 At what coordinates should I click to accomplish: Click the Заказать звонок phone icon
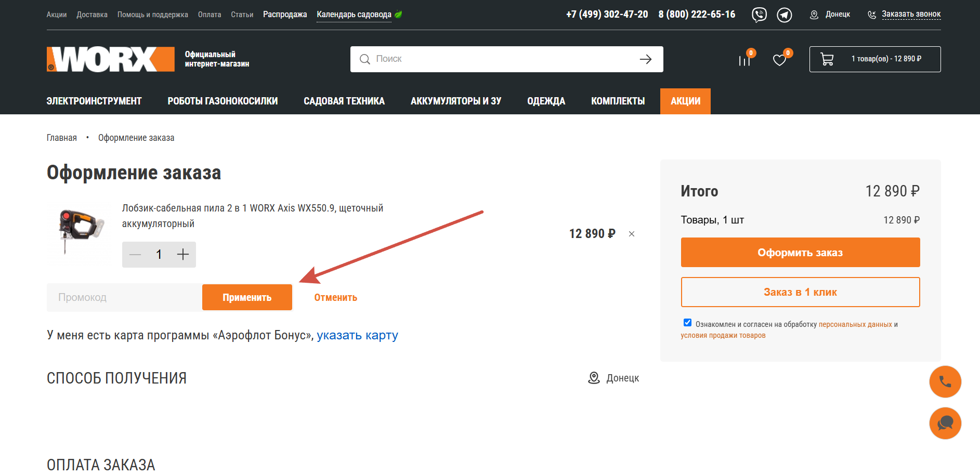872,15
